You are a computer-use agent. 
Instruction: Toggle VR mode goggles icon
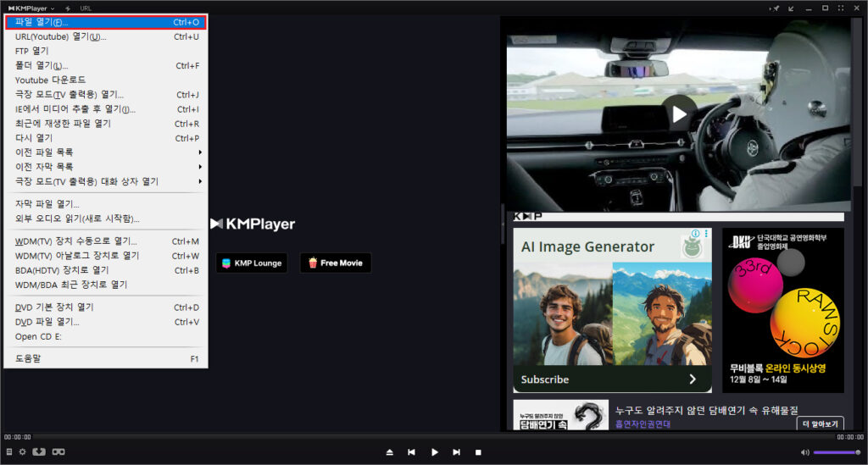(58, 452)
